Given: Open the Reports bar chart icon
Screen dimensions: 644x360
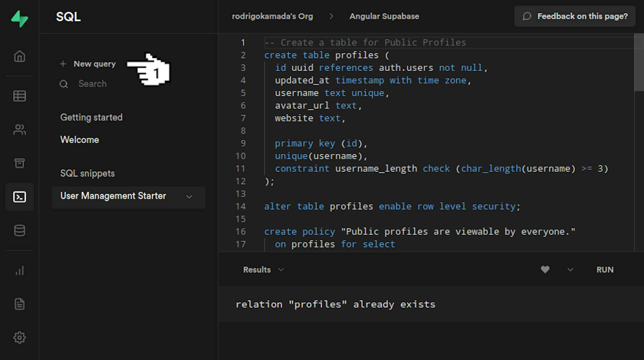Looking at the screenshot, I should (x=19, y=271).
